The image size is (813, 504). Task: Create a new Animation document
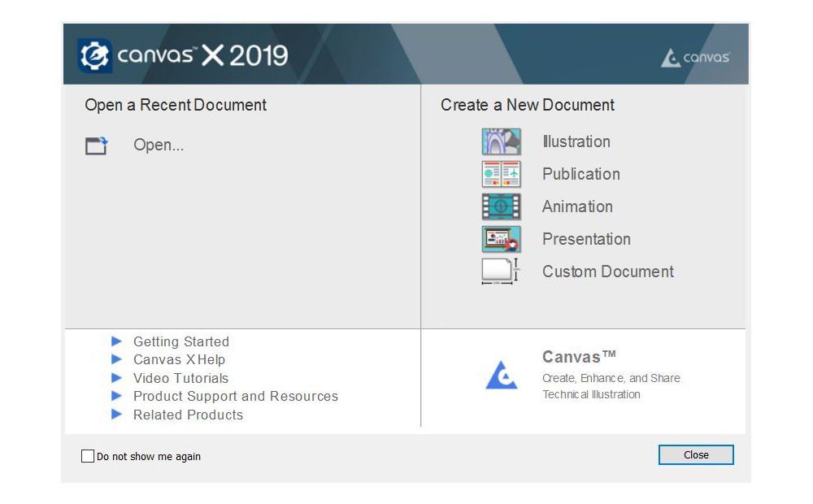(x=577, y=206)
